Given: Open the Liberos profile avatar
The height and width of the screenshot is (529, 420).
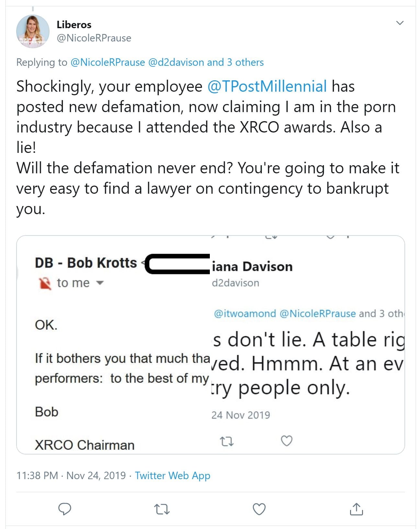Looking at the screenshot, I should (33, 31).
